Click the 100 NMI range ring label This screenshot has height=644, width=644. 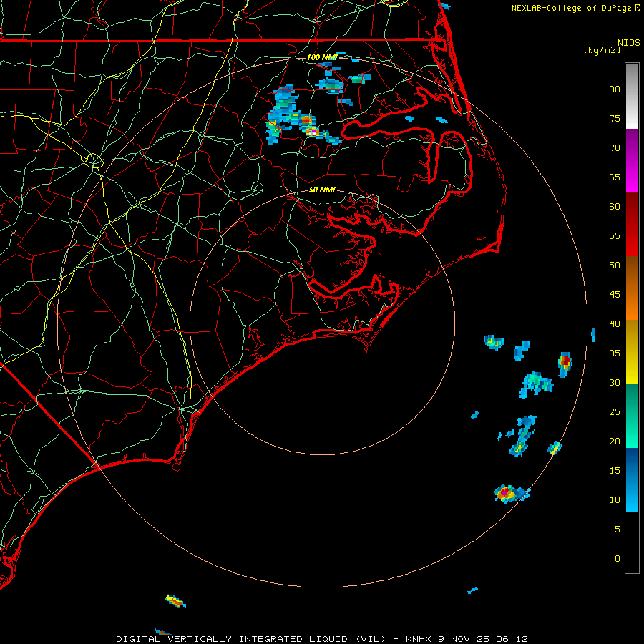coord(321,57)
